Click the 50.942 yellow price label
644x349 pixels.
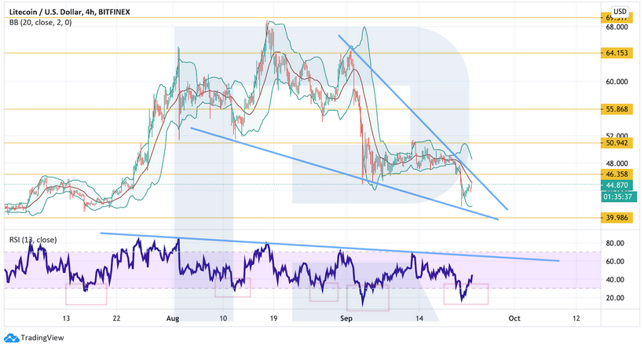tap(617, 142)
